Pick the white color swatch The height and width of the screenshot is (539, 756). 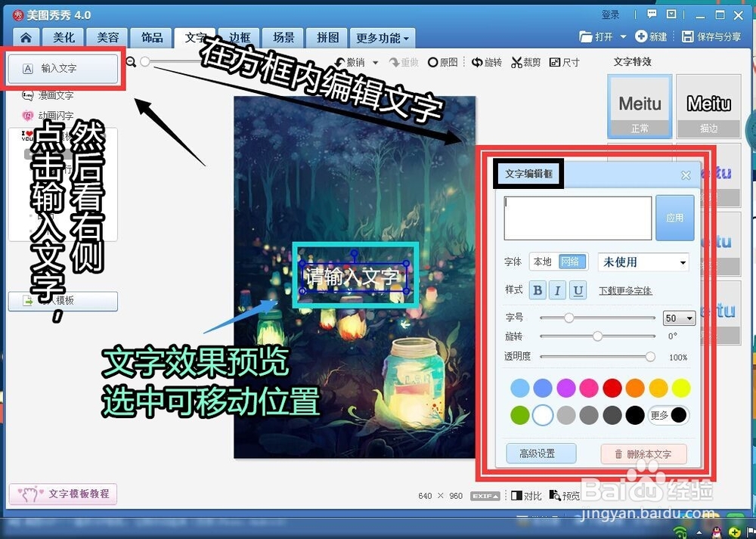point(543,415)
